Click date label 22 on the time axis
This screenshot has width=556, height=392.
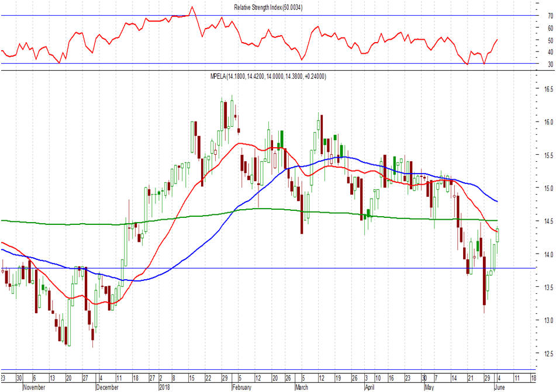209,378
